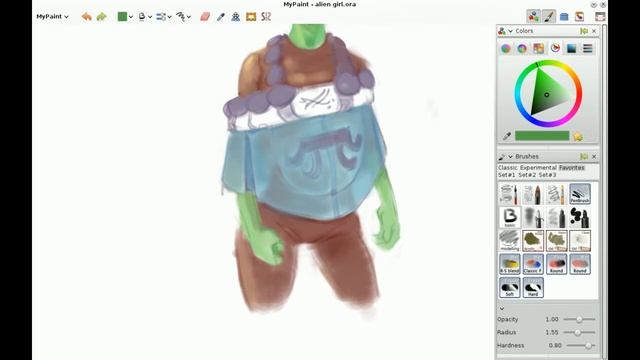Select the PenBrush brush
Viewport: 640px width, 360px height.
580,193
